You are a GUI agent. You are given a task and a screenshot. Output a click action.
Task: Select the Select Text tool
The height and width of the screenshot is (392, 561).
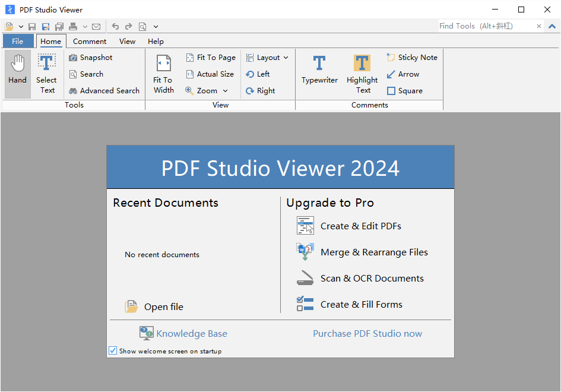[x=47, y=74]
